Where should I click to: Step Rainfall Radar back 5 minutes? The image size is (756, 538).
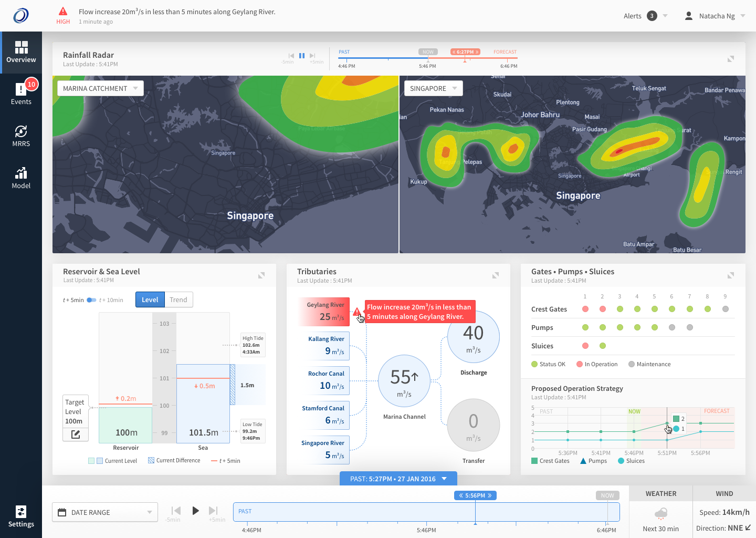tap(291, 55)
